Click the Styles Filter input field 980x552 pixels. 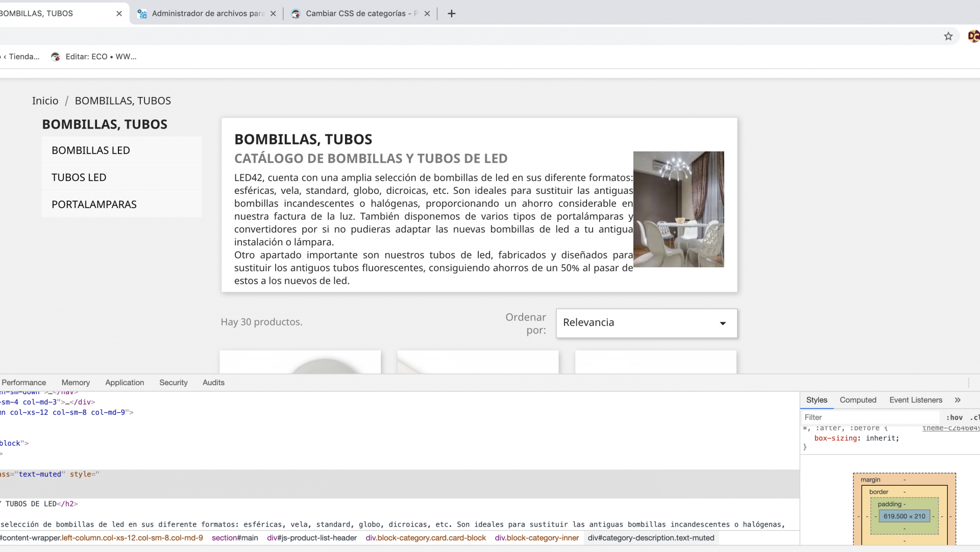pyautogui.click(x=868, y=417)
